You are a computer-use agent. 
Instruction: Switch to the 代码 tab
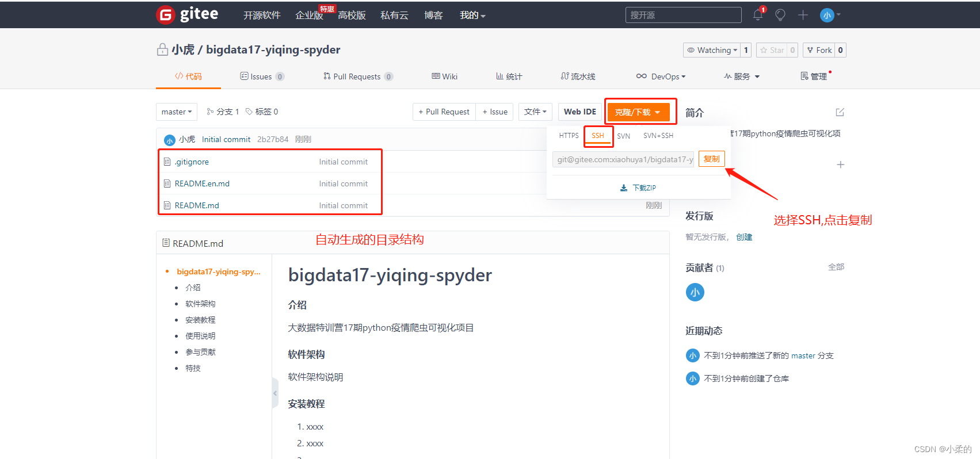point(188,76)
